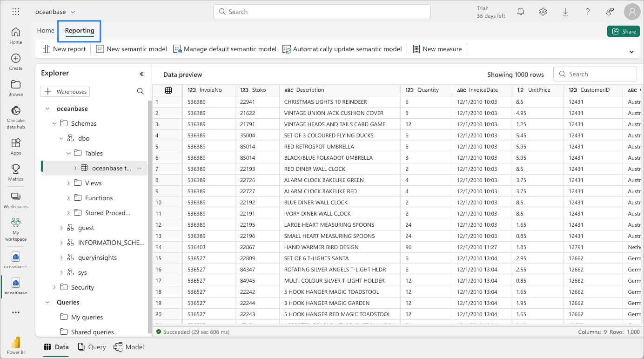Click the Explorer search magnifier icon
The height and width of the screenshot is (359, 644).
tap(140, 91)
